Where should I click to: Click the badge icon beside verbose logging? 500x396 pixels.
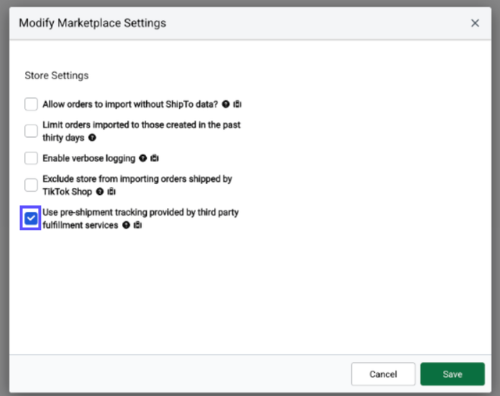pyautogui.click(x=154, y=158)
